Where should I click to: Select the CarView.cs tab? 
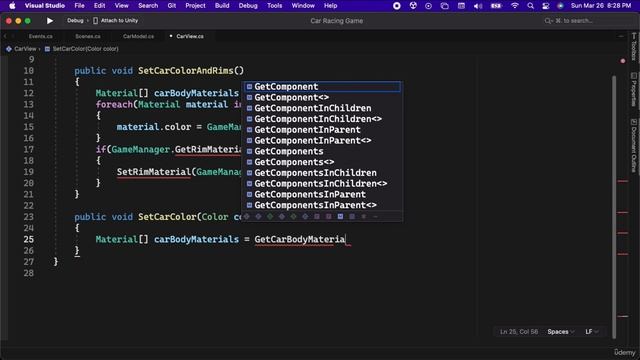[x=190, y=36]
